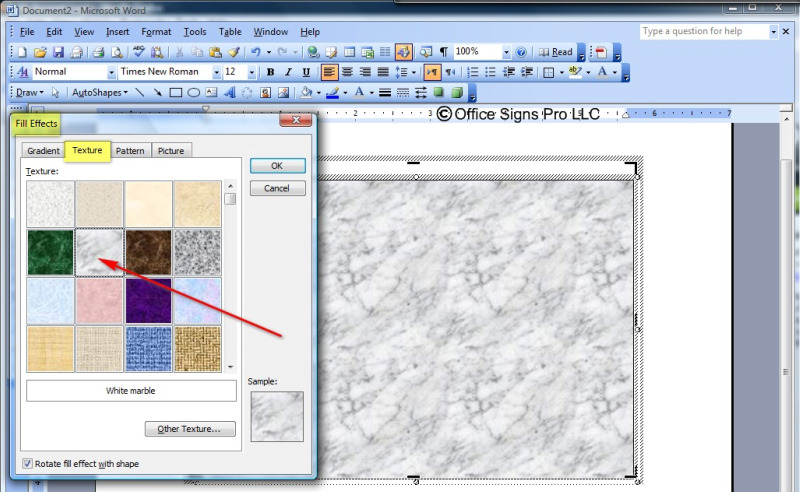Apply Italic formatting
The image size is (800, 492).
[x=288, y=73]
